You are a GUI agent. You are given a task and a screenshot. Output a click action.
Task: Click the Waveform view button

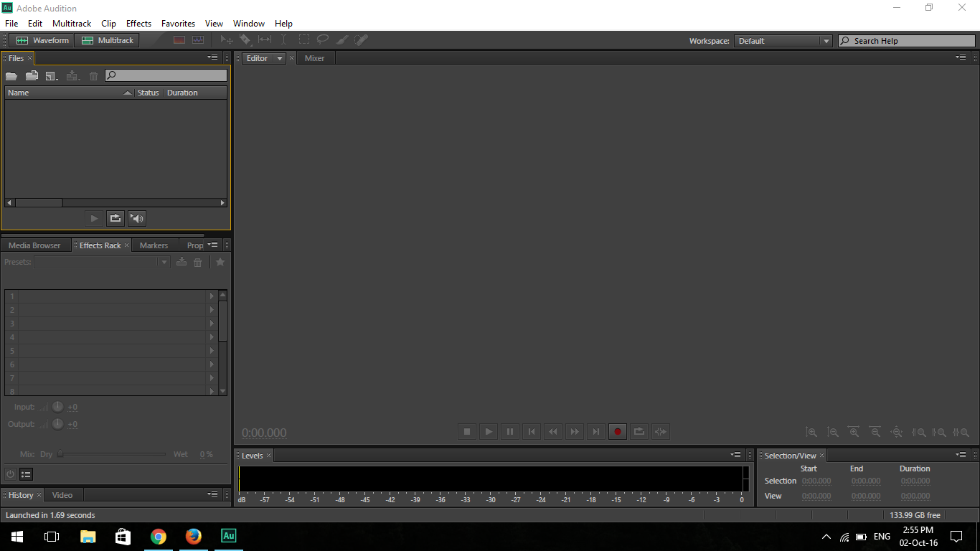tap(42, 40)
